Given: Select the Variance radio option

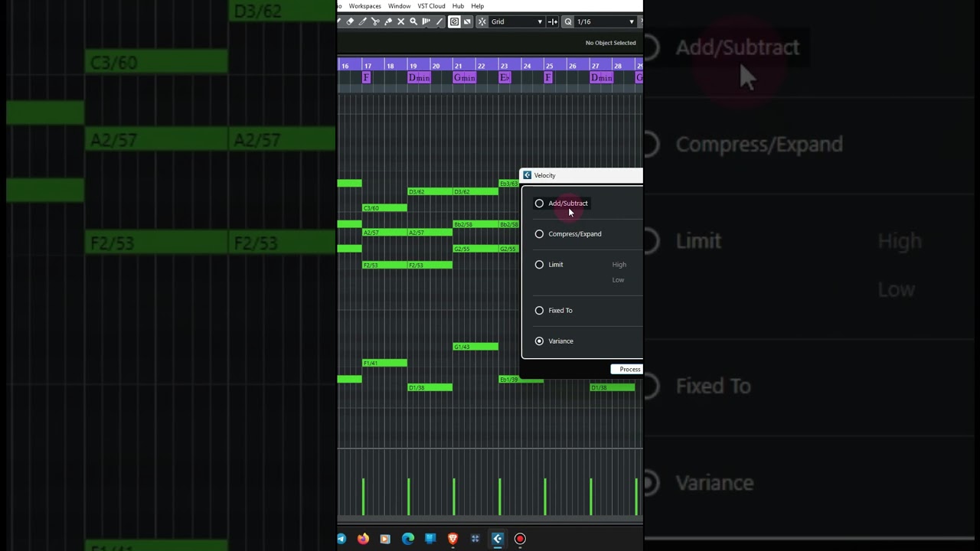Looking at the screenshot, I should 539,341.
